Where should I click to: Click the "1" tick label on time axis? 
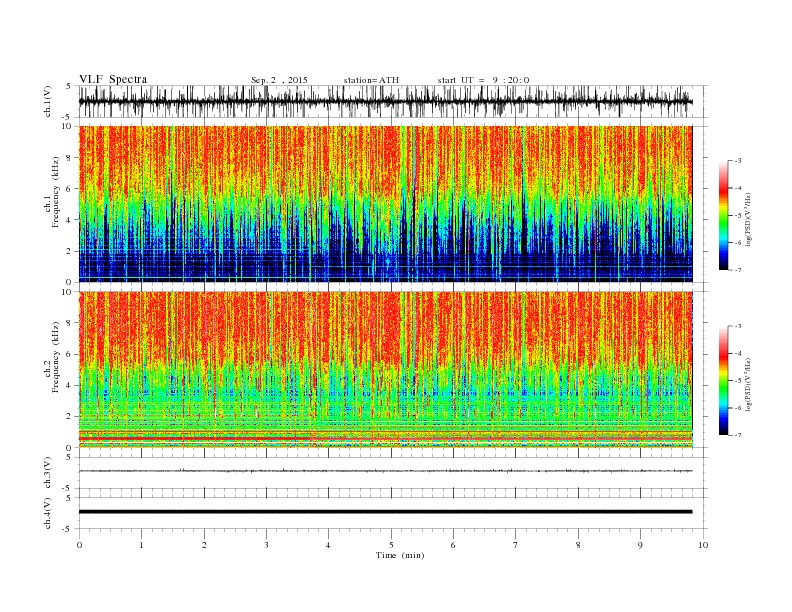[141, 545]
